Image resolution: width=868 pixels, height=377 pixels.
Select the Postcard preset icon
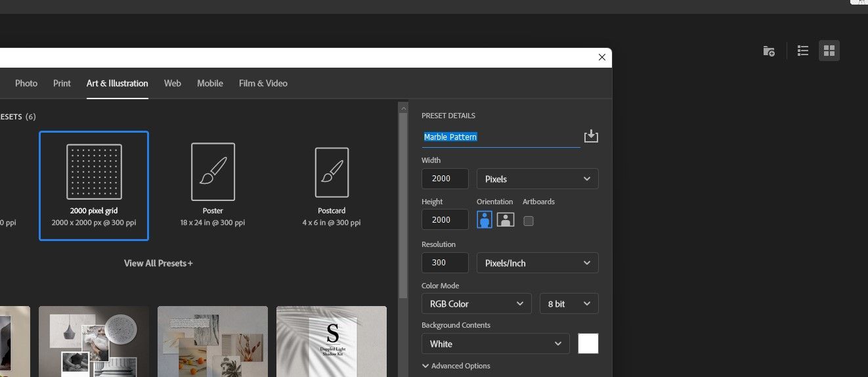(x=332, y=172)
